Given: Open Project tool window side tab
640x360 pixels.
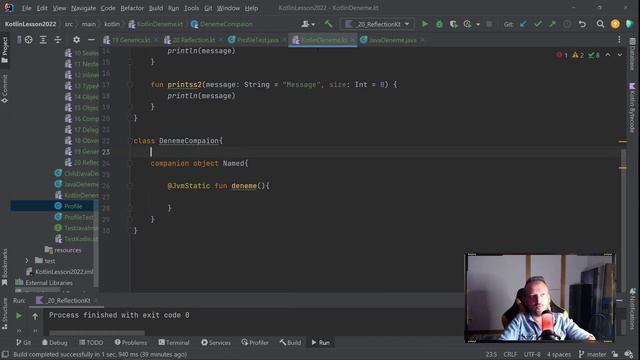Looking at the screenshot, I should coord(4,49).
